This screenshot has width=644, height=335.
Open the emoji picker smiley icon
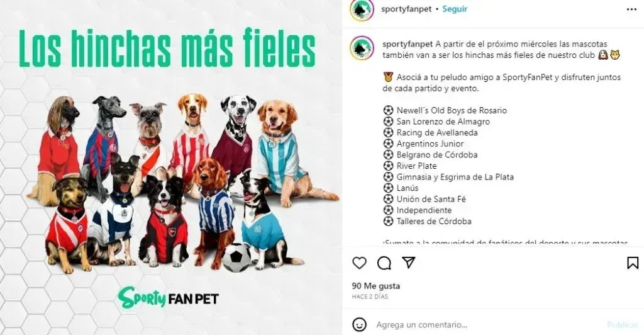point(359,325)
